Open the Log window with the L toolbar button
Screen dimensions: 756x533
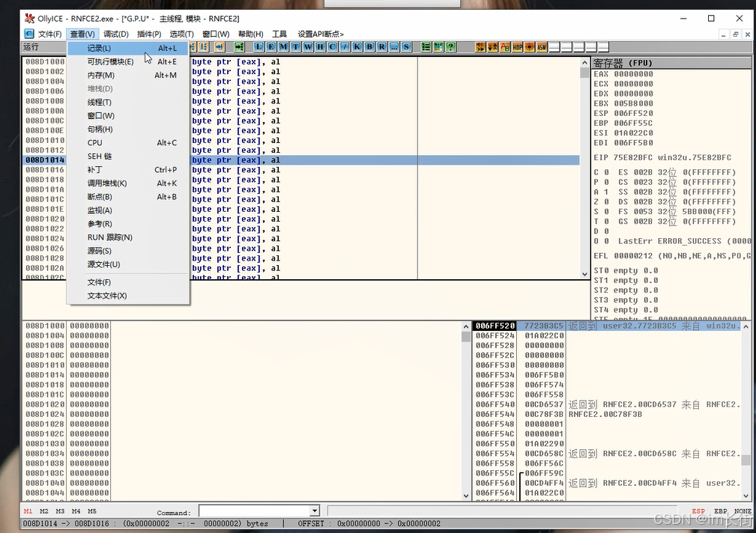point(258,46)
